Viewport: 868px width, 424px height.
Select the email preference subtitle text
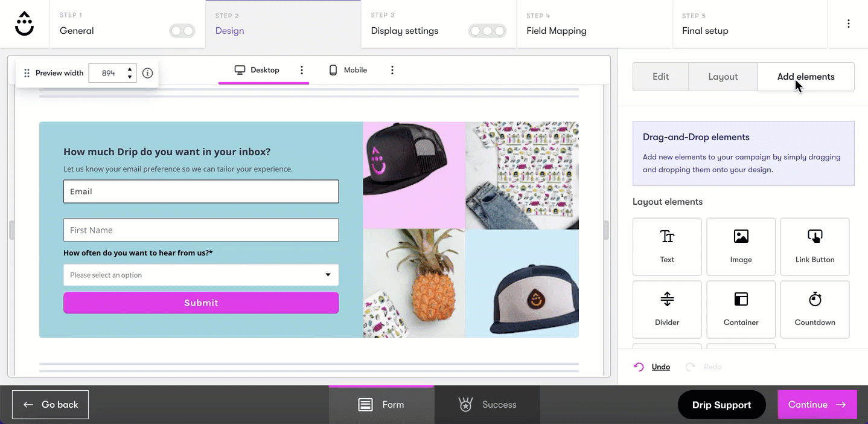178,169
